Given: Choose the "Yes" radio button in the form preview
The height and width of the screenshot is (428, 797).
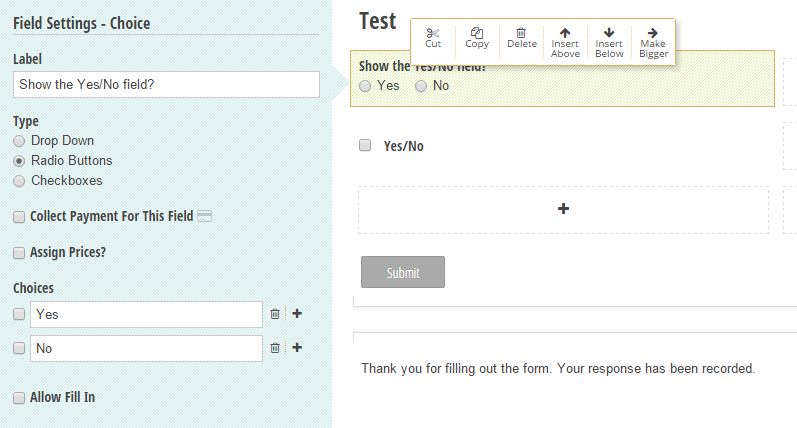Looking at the screenshot, I should 365,86.
